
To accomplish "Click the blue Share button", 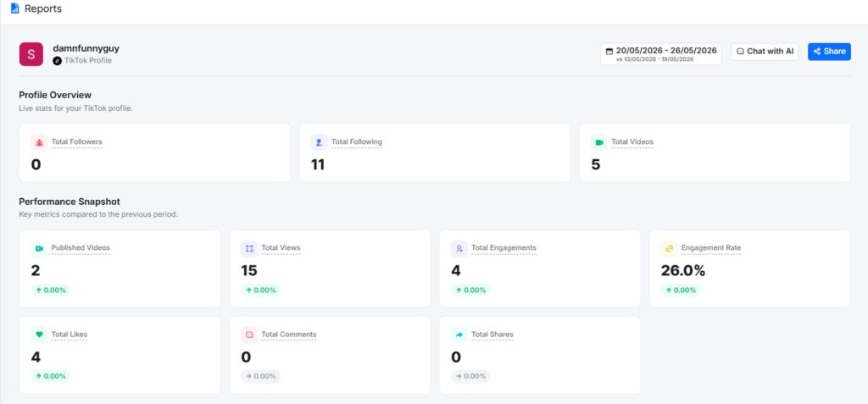I will click(x=829, y=52).
